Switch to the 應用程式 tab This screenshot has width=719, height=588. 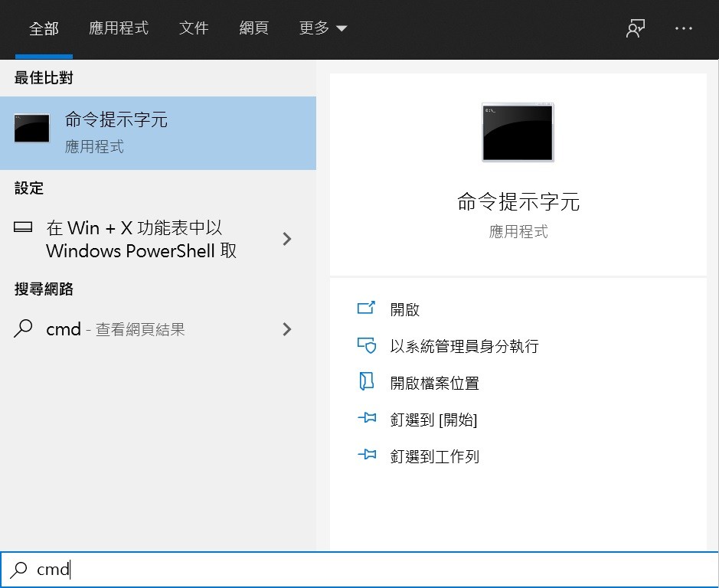click(119, 28)
